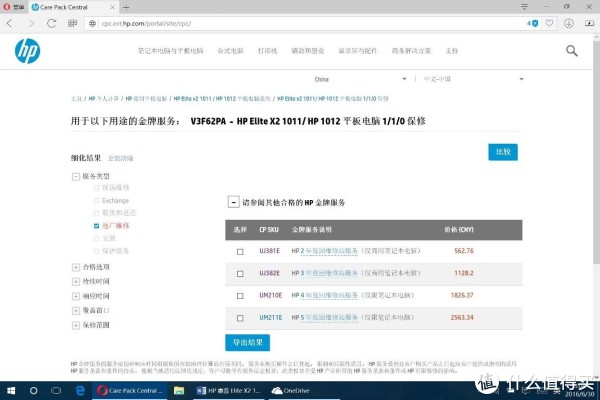Image resolution: width=600 pixels, height=400 pixels.
Task: Open the Opera menu button
Action: (x=14, y=7)
